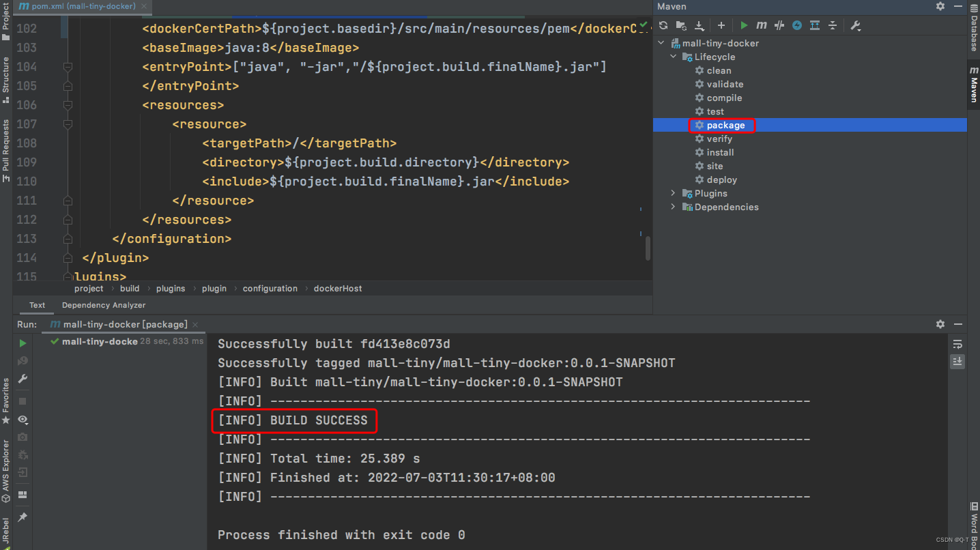
Task: Collapse the Lifecycle node
Action: [674, 57]
